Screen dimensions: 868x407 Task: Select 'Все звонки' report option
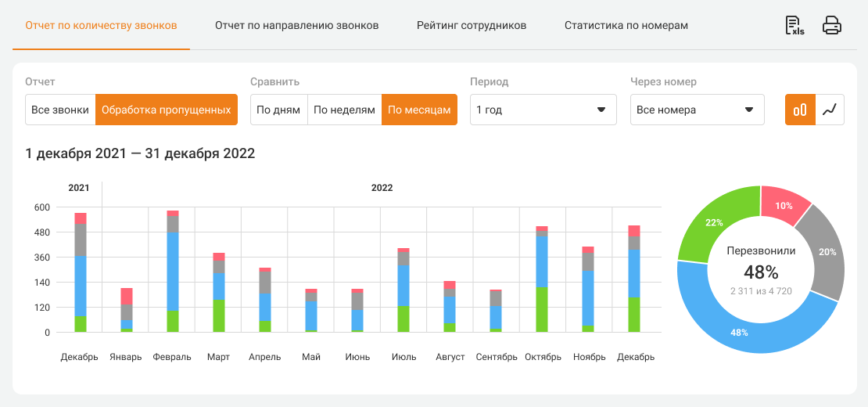60,110
